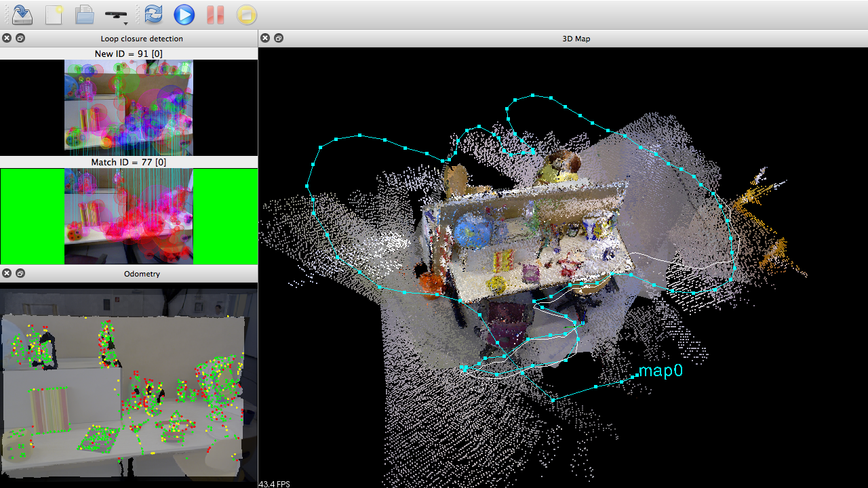Viewport: 868px width, 488px height.
Task: Click the blue refresh arrows icon
Action: click(x=153, y=14)
